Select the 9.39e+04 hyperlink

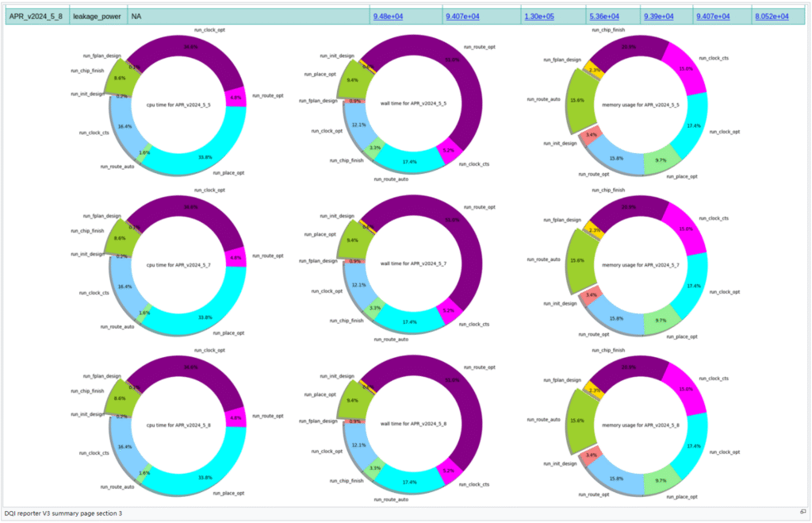(x=658, y=17)
